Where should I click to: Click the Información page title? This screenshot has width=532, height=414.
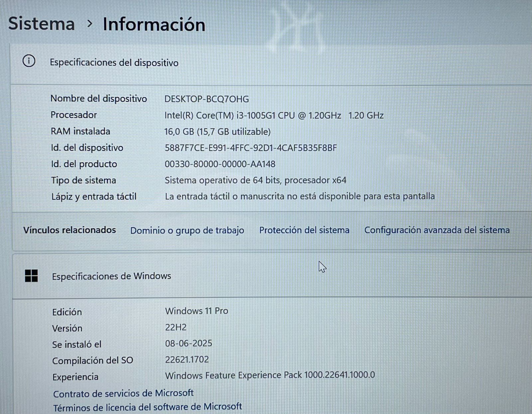[x=154, y=25]
